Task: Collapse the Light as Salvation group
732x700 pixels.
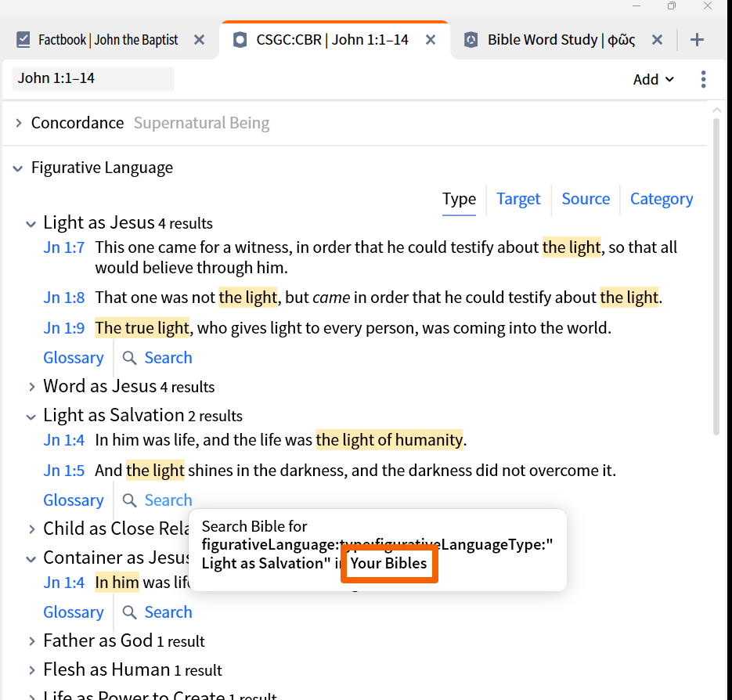Action: tap(31, 417)
